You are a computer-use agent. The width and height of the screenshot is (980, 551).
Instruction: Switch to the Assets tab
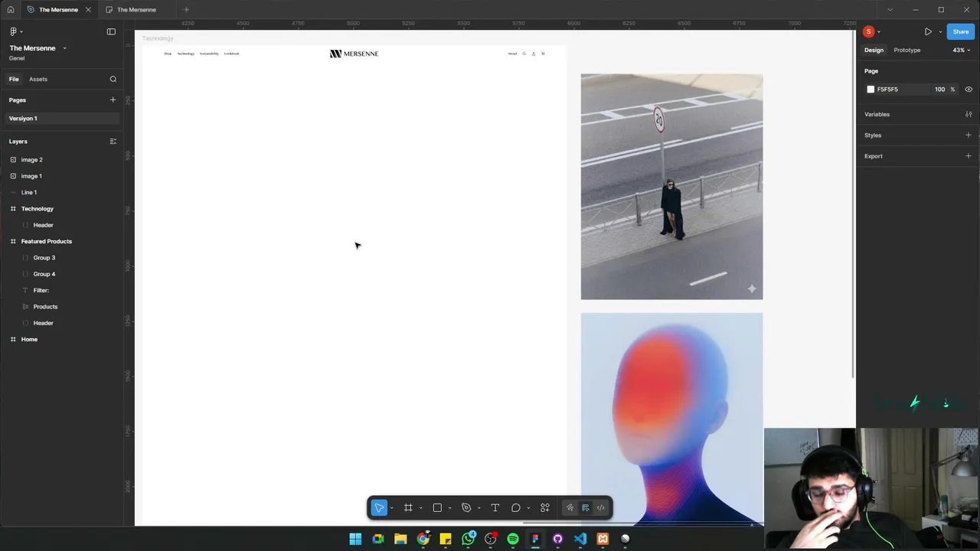click(x=38, y=79)
